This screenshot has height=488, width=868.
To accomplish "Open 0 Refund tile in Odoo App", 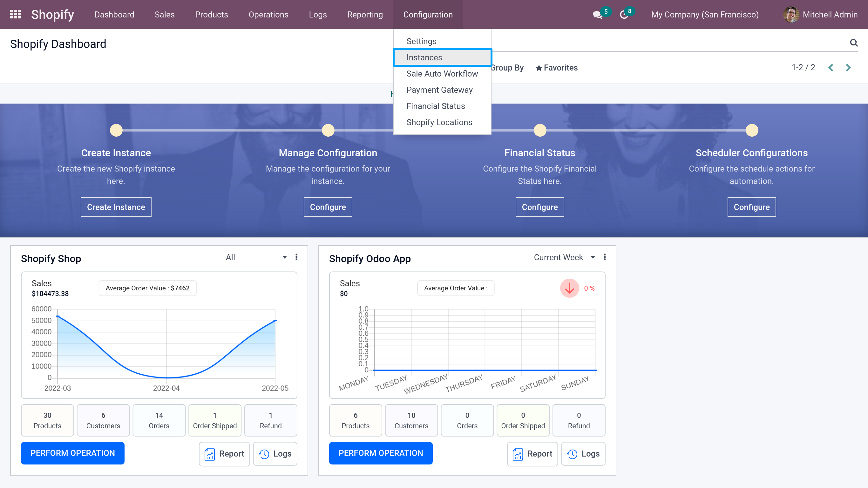I will pyautogui.click(x=579, y=420).
